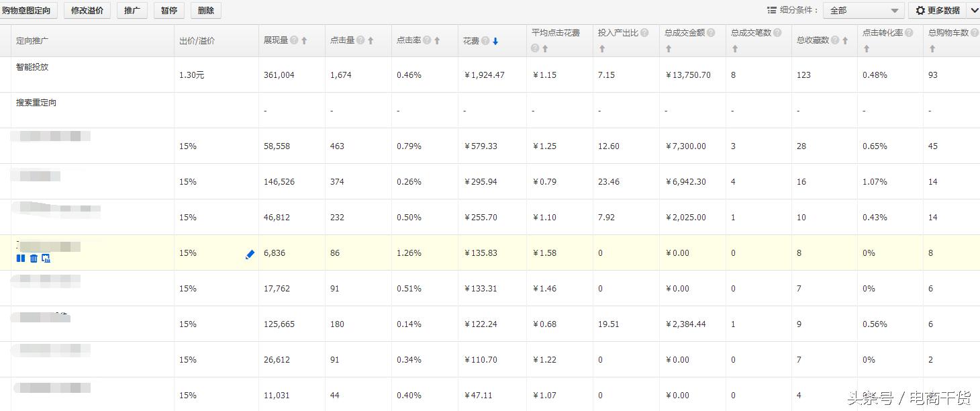980x411 pixels.
Task: Open help tooltip for 总成交笔数 column
Action: point(777,32)
